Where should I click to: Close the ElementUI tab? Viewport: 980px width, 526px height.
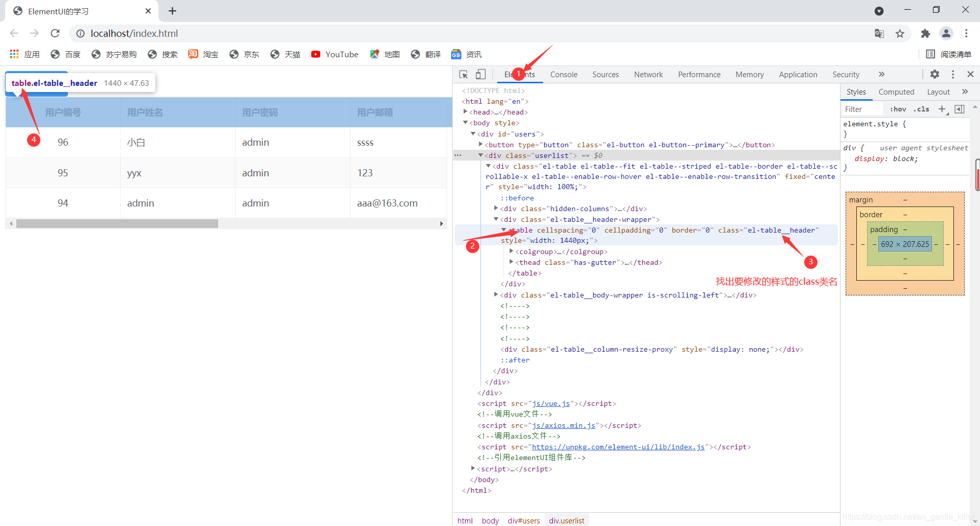pyautogui.click(x=148, y=11)
